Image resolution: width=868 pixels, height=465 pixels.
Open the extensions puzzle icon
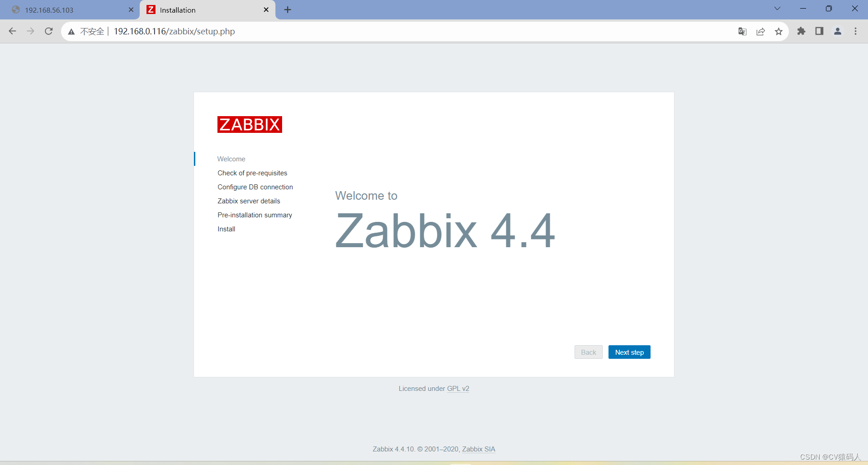[x=801, y=31]
